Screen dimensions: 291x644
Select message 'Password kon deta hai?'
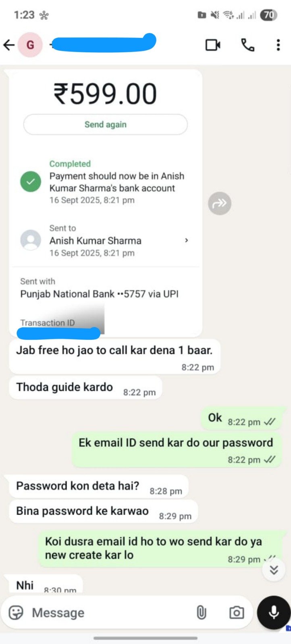(99, 487)
